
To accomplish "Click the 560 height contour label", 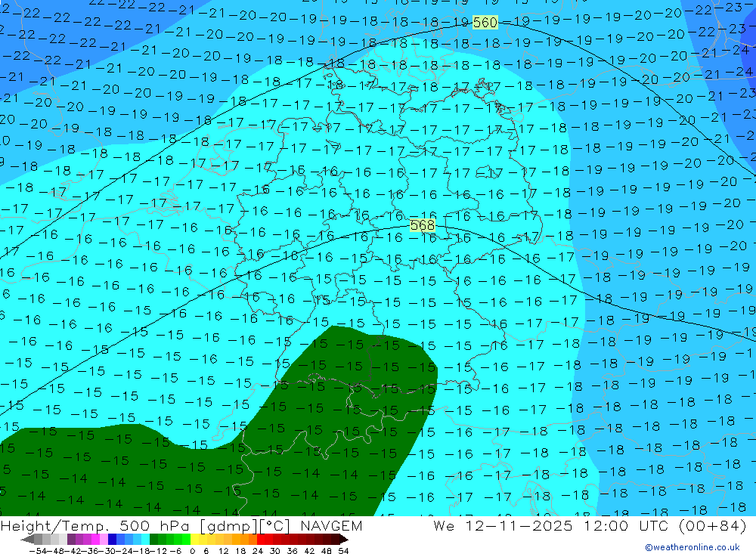I will [485, 22].
